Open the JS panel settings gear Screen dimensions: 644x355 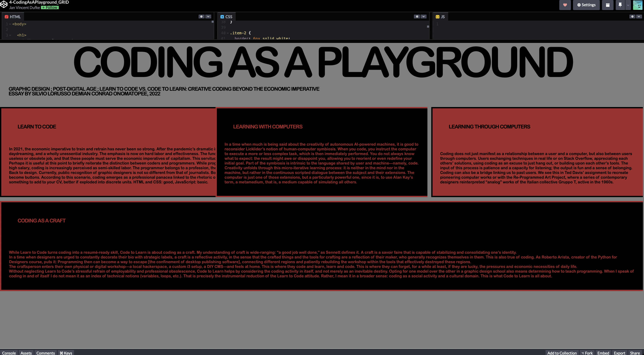(x=632, y=17)
